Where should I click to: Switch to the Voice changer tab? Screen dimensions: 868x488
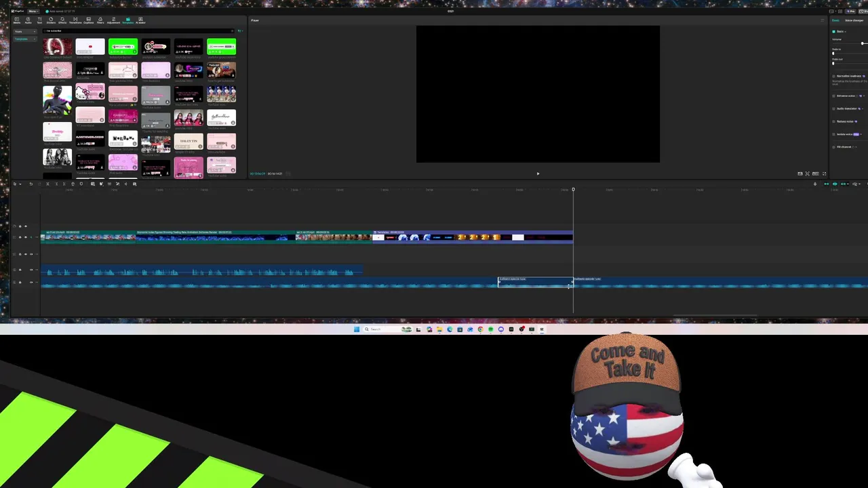coord(854,20)
